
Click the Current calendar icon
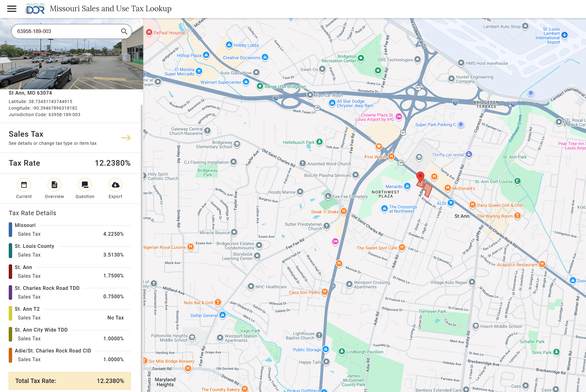click(x=24, y=185)
